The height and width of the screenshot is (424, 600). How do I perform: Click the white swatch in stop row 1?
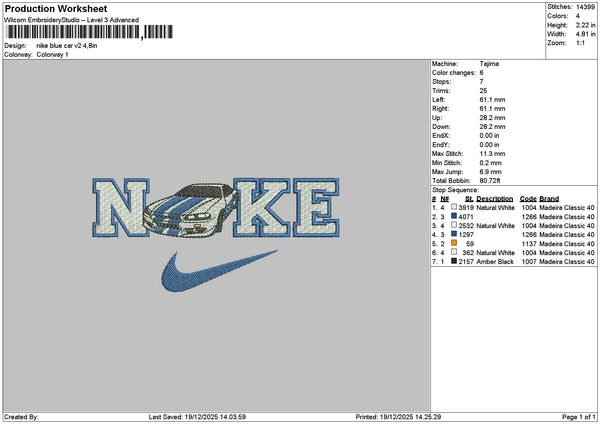(454, 207)
